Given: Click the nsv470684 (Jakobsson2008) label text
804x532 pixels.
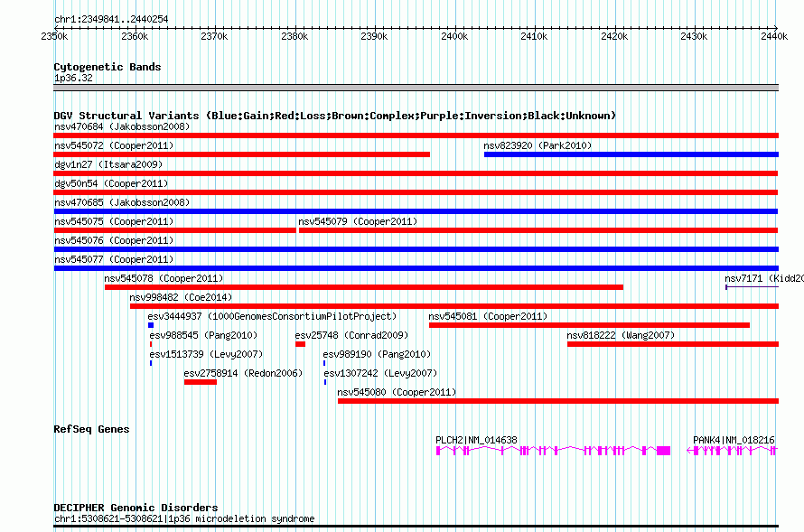Looking at the screenshot, I should click(122, 126).
